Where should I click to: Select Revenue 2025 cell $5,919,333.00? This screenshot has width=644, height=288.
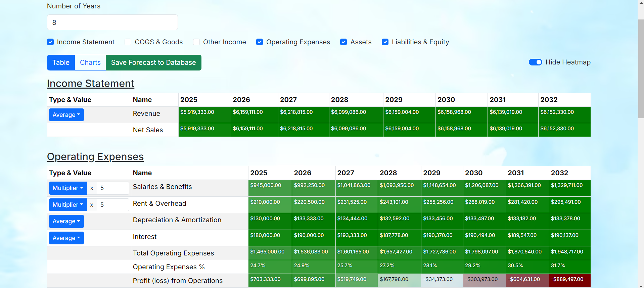[204, 115]
